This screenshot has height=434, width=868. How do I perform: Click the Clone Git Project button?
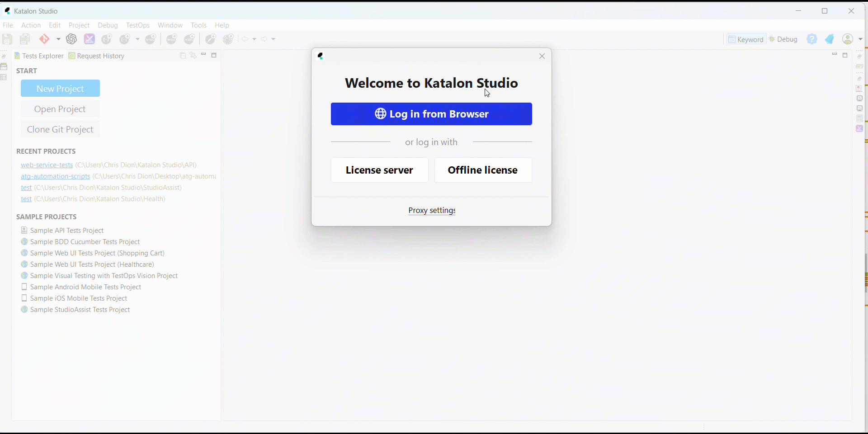pos(60,129)
